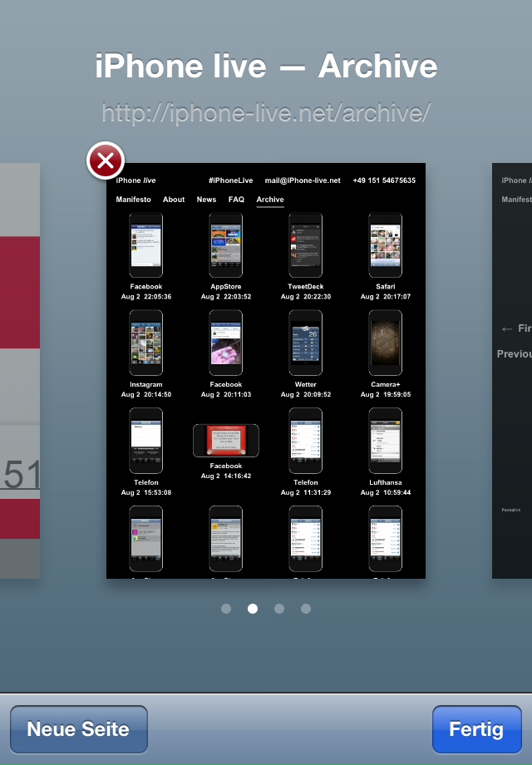Click the 'Aug 2 10:59:44' timestamp

coord(385,493)
